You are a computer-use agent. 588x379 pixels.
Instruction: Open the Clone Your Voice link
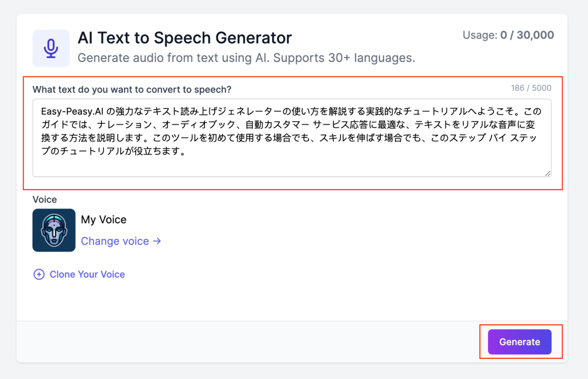pyautogui.click(x=87, y=274)
